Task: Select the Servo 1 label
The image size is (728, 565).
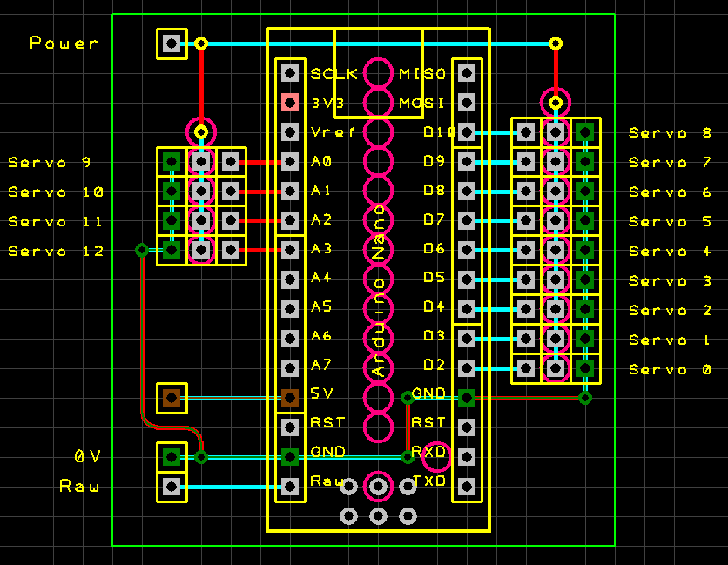Action: click(670, 340)
